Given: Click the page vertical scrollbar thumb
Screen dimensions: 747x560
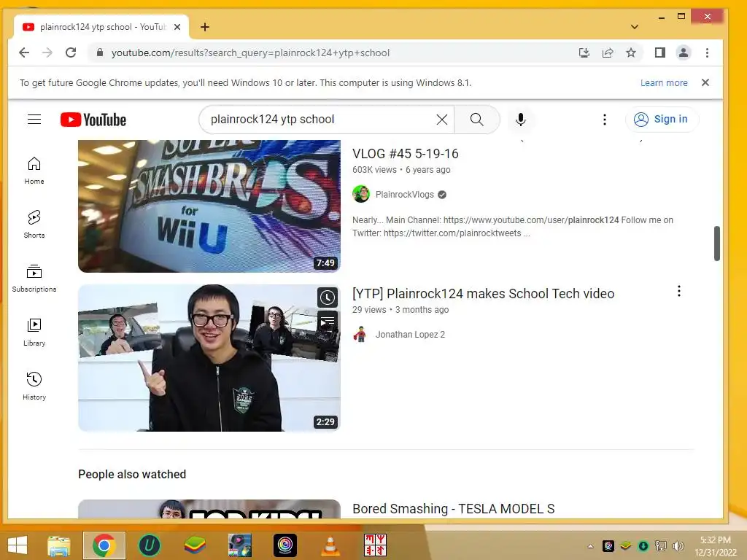Looking at the screenshot, I should point(716,244).
